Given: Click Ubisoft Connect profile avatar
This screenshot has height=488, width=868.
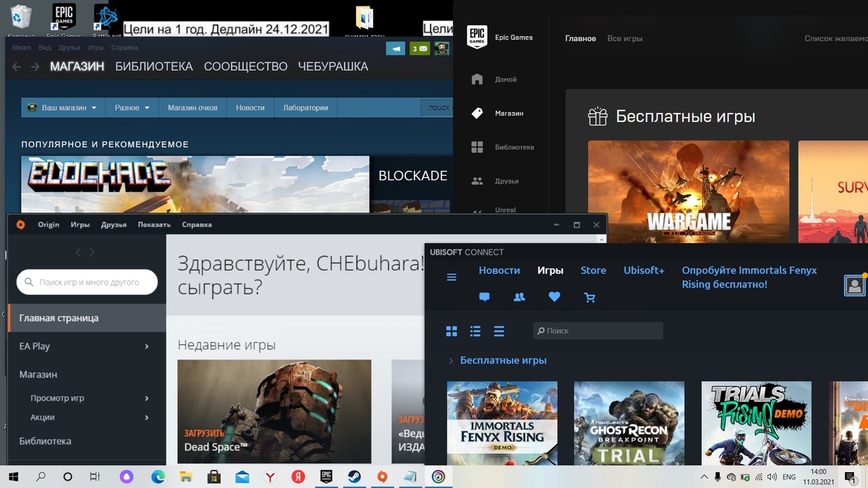Looking at the screenshot, I should [855, 285].
